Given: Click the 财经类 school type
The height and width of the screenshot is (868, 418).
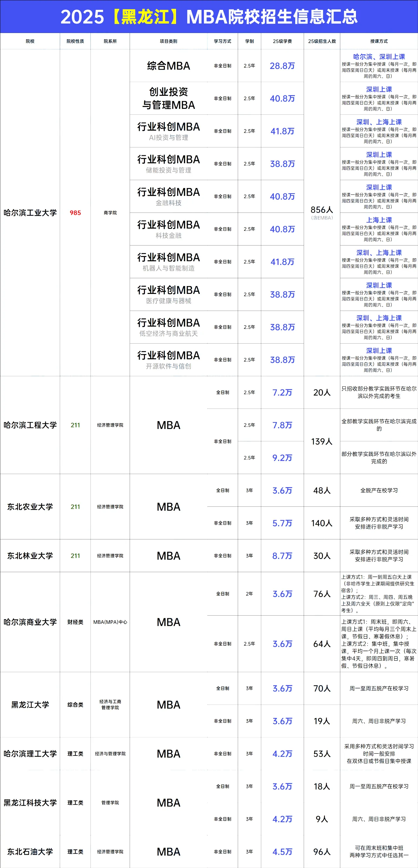Looking at the screenshot, I should coord(75,622).
